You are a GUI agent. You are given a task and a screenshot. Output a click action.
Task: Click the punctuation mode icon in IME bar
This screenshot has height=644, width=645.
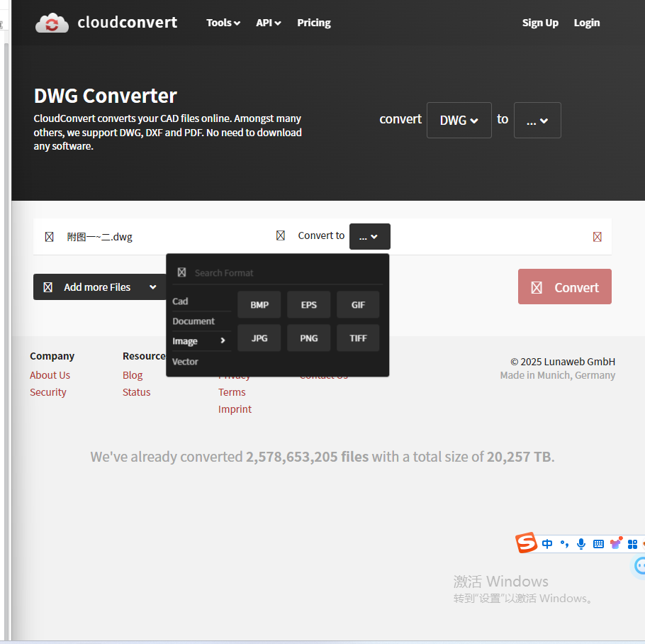pyautogui.click(x=564, y=544)
